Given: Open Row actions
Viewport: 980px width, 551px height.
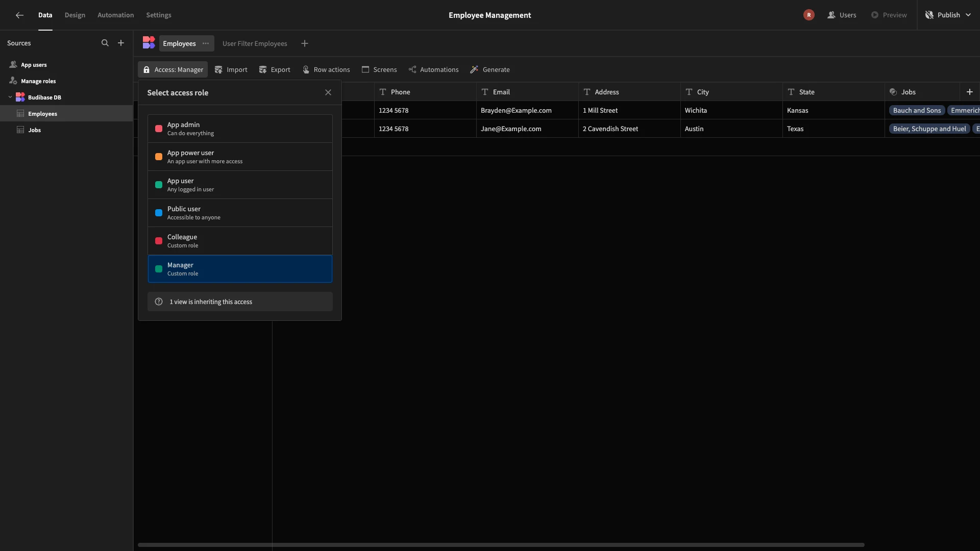Looking at the screenshot, I should point(326,69).
